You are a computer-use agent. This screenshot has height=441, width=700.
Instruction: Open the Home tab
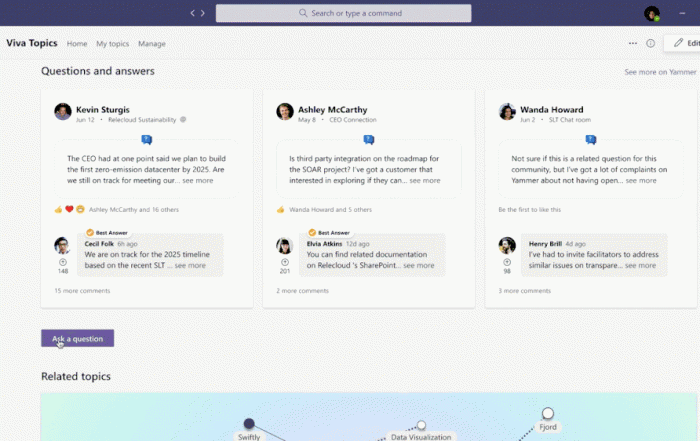77,44
